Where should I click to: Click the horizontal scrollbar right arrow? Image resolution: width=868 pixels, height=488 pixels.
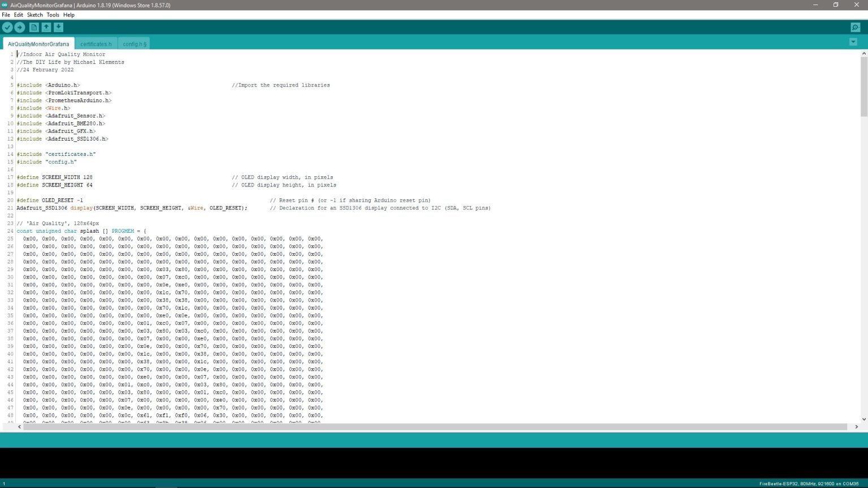pos(856,427)
